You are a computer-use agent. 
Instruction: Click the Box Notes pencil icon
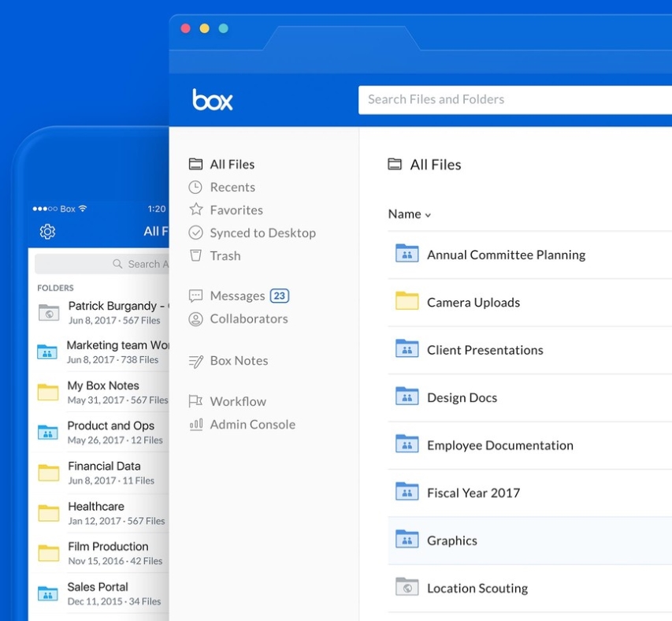[196, 361]
